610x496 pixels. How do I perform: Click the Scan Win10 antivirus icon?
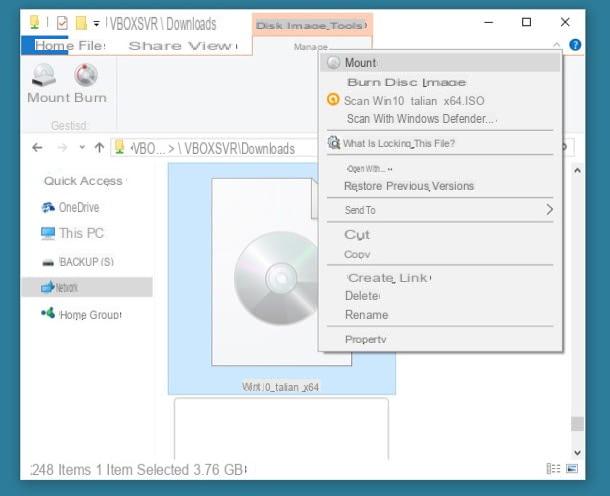pos(333,100)
